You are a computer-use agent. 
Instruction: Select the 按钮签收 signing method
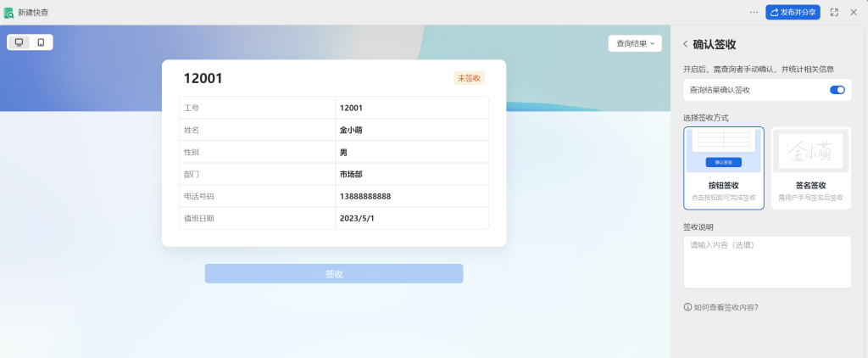click(723, 168)
